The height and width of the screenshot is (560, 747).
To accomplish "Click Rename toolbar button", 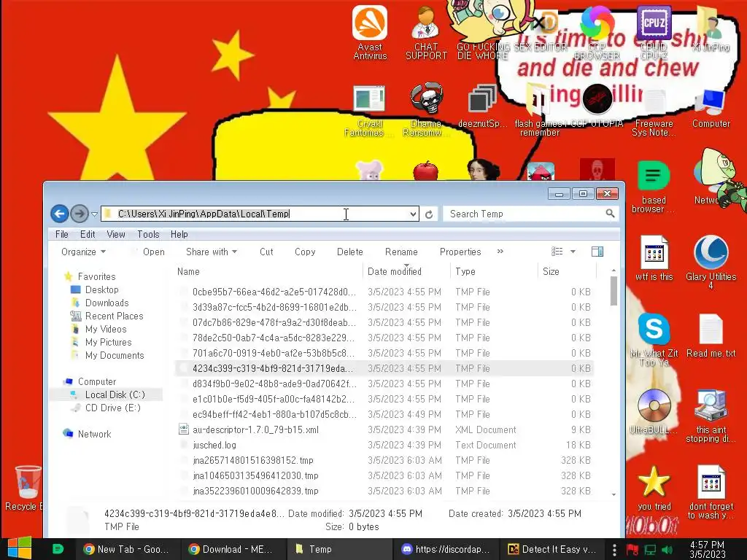I will [x=401, y=252].
